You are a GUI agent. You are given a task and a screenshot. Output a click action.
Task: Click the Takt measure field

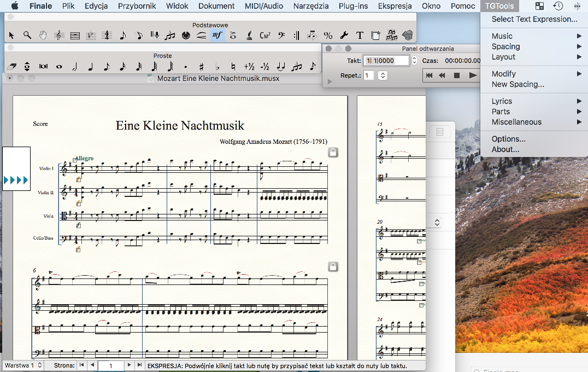386,60
